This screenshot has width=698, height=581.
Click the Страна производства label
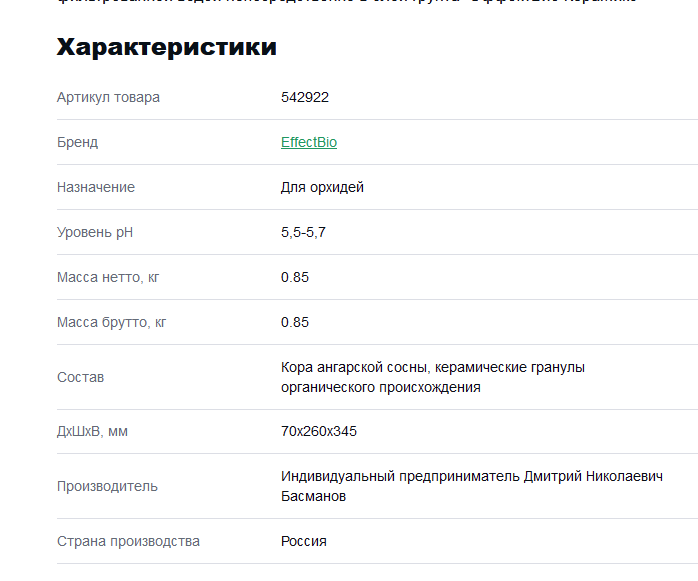(129, 541)
